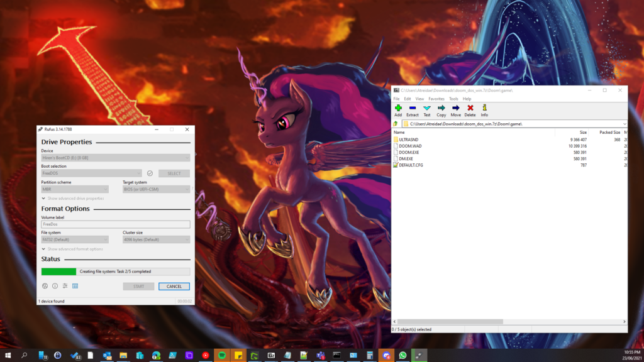Image resolution: width=644 pixels, height=362 pixels.
Task: Open the Help menu in 7-Zip
Action: pos(467,99)
